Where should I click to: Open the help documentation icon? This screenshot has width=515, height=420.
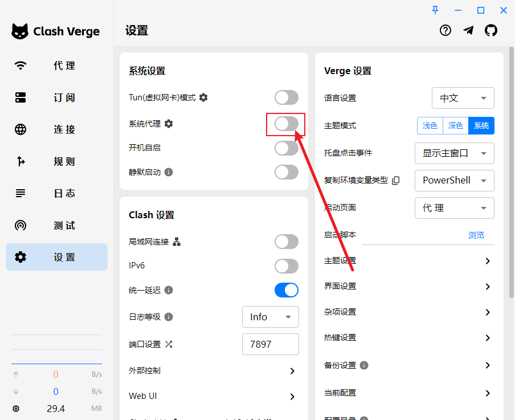pyautogui.click(x=445, y=31)
